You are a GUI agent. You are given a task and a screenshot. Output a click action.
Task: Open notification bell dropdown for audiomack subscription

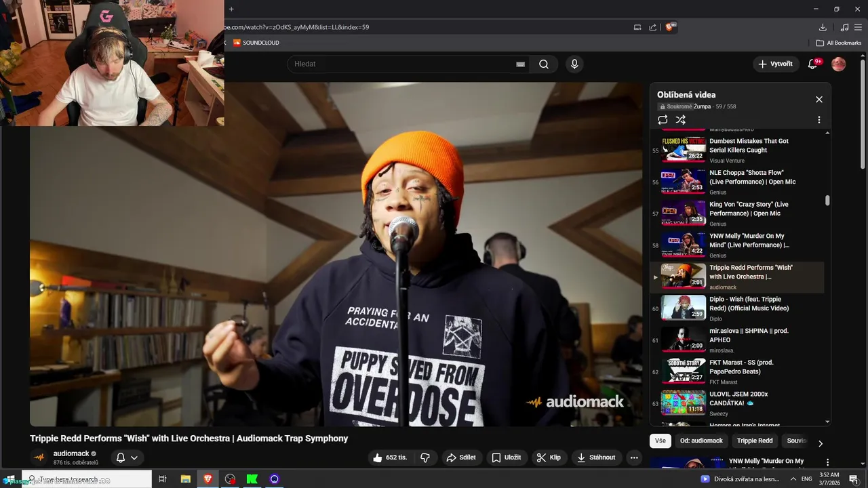(127, 457)
